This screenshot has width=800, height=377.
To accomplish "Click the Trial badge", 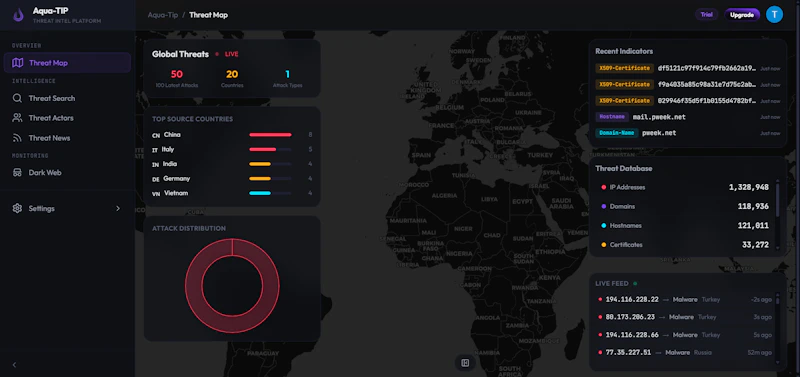I will tap(706, 15).
